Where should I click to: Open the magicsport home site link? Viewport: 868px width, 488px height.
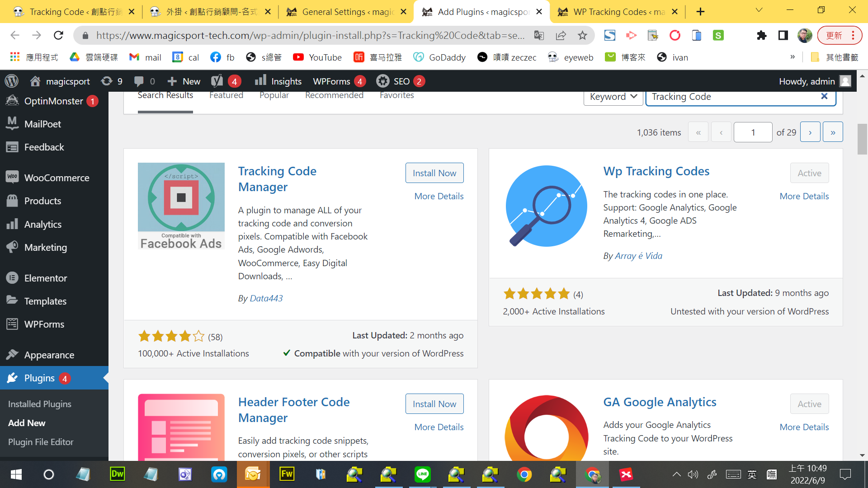[60, 81]
